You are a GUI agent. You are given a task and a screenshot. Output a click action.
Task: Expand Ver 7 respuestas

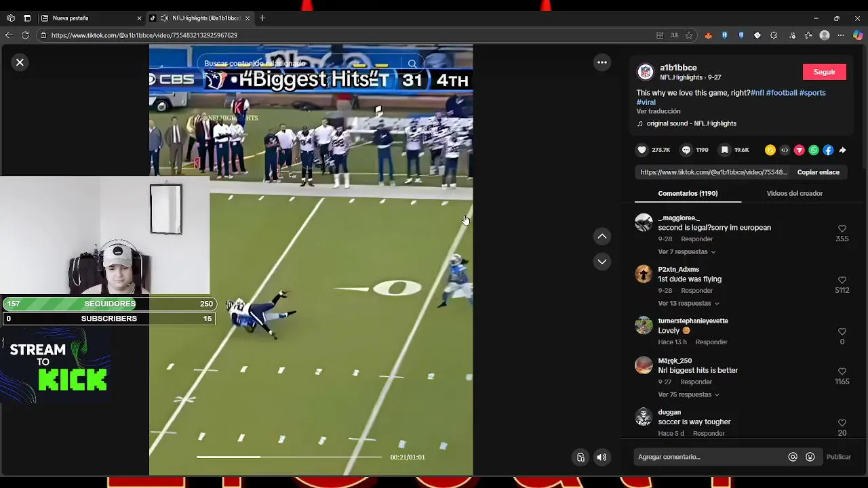click(686, 252)
